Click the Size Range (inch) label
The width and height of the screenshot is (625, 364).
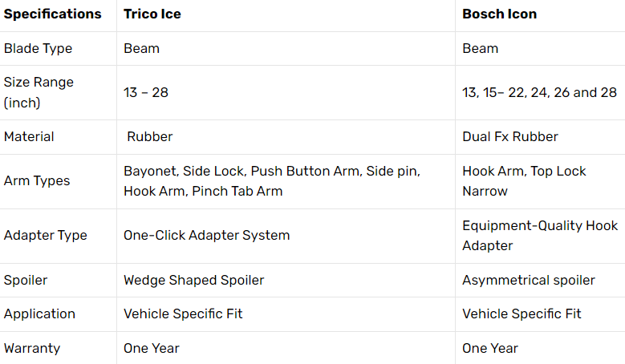click(x=39, y=92)
